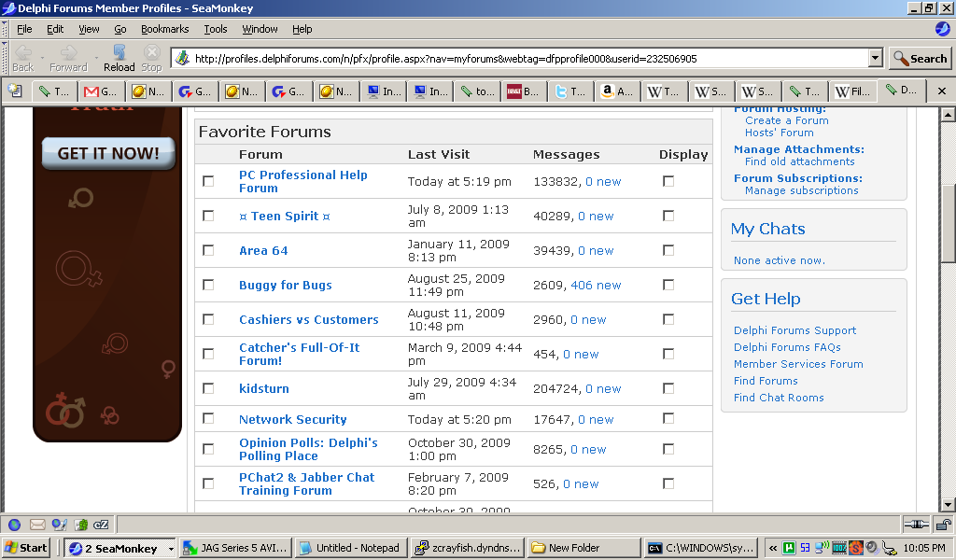
Task: Expand the URL bar history dropdown
Action: click(x=875, y=58)
